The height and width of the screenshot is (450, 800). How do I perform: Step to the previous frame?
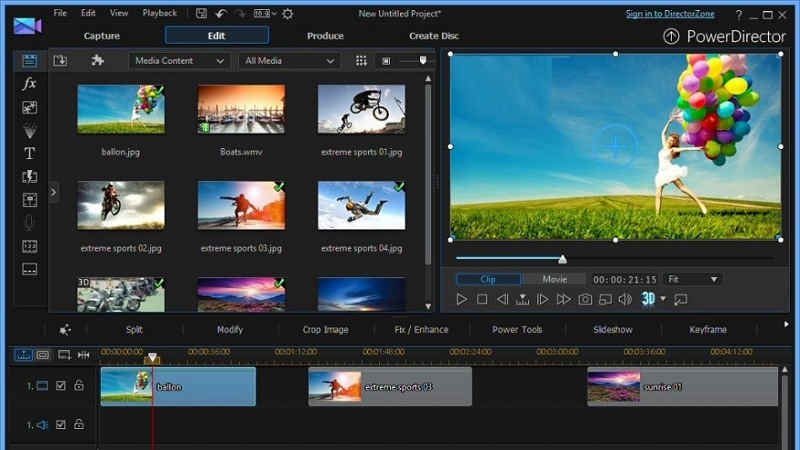(502, 299)
